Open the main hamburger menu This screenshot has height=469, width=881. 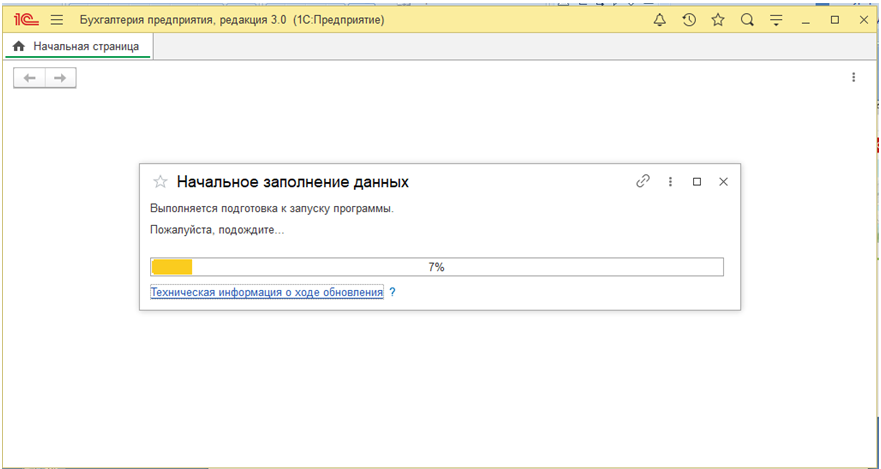(x=56, y=20)
